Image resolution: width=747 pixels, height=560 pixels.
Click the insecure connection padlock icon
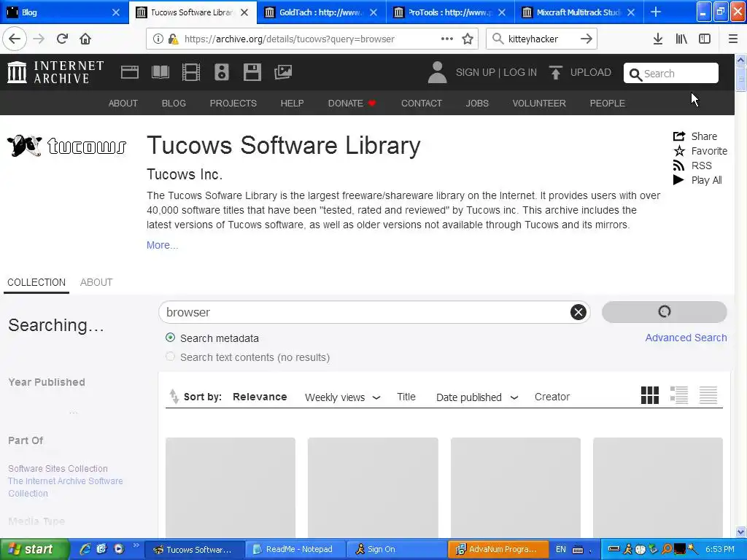174,39
